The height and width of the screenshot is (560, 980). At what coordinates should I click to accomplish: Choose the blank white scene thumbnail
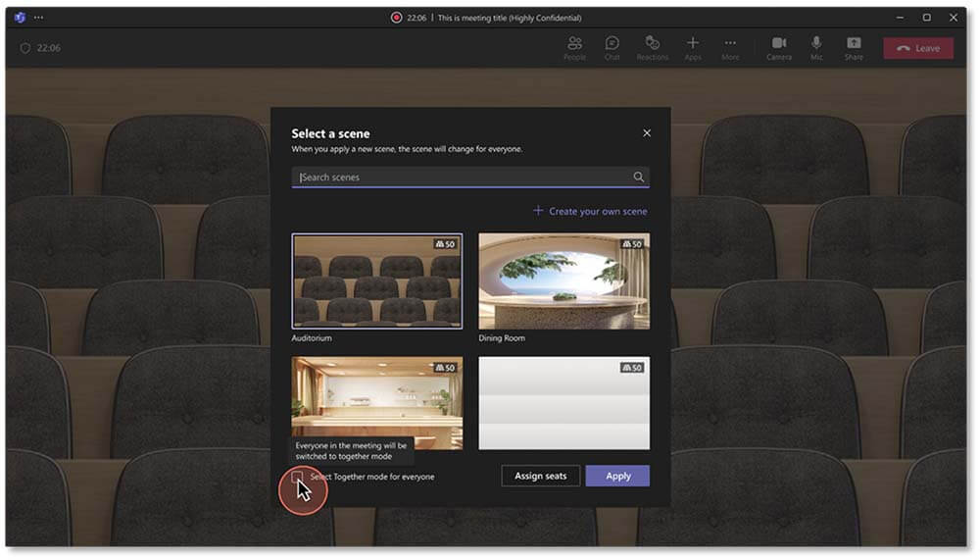tap(563, 403)
